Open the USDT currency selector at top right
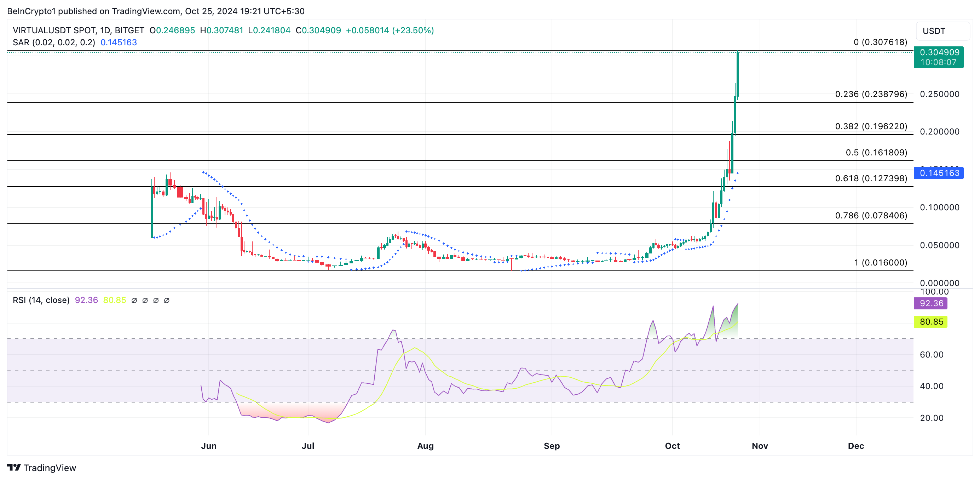The width and height of the screenshot is (980, 480). point(942,31)
